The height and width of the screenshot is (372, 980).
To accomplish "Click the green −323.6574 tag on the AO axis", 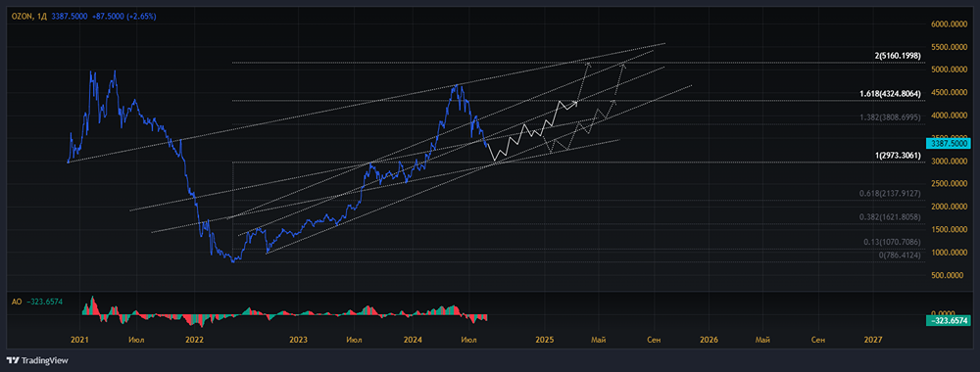I will tap(948, 321).
